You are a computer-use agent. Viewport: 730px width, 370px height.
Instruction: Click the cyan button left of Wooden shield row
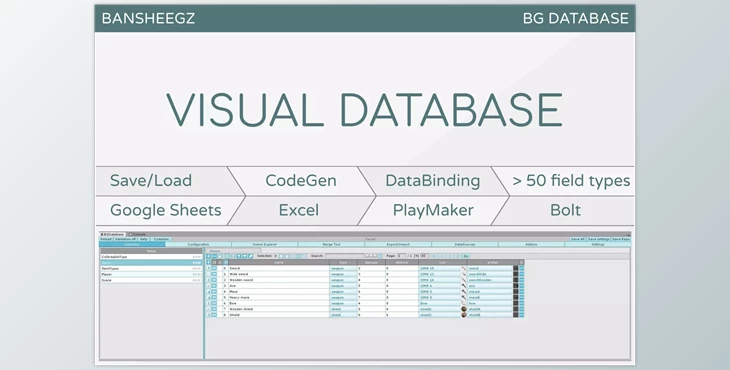[214, 309]
